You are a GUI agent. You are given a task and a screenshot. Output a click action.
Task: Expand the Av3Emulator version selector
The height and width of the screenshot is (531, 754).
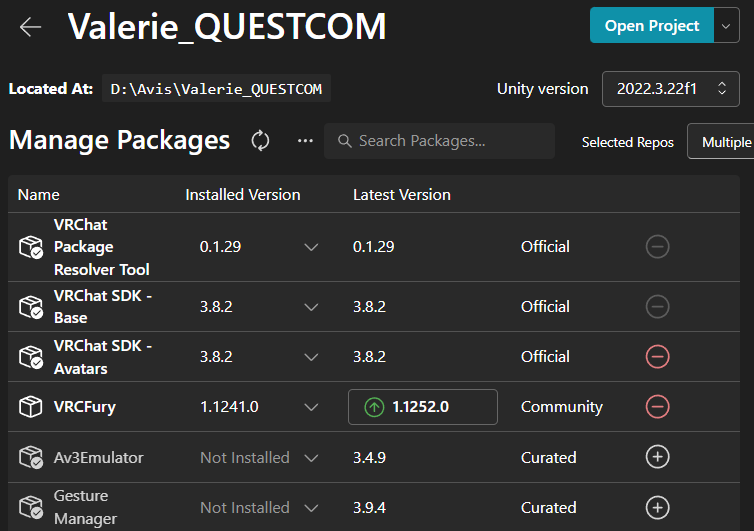311,457
